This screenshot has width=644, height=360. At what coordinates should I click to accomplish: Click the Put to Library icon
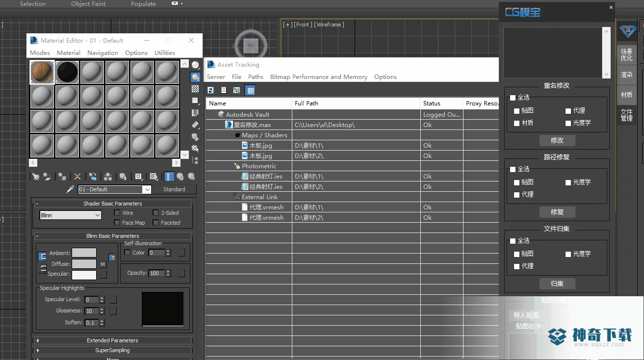coord(123,177)
